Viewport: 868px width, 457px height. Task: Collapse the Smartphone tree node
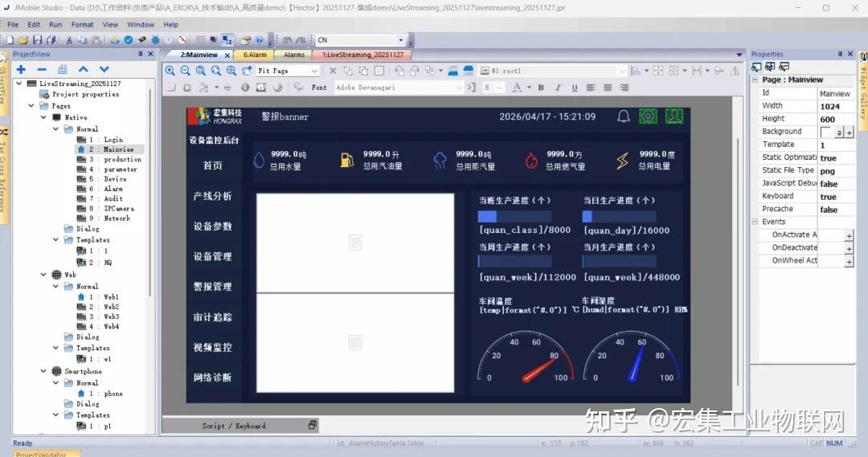pyautogui.click(x=43, y=371)
